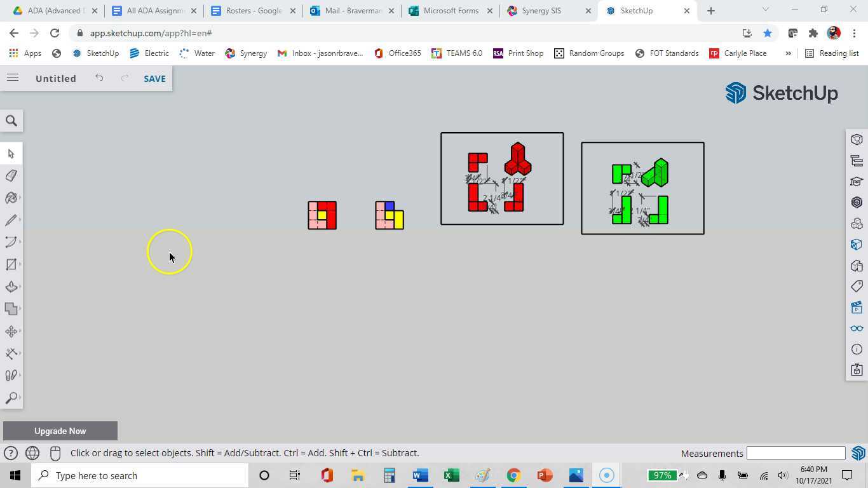The height and width of the screenshot is (488, 868).
Task: Pick the Tape Measure tool
Action: (x=11, y=353)
